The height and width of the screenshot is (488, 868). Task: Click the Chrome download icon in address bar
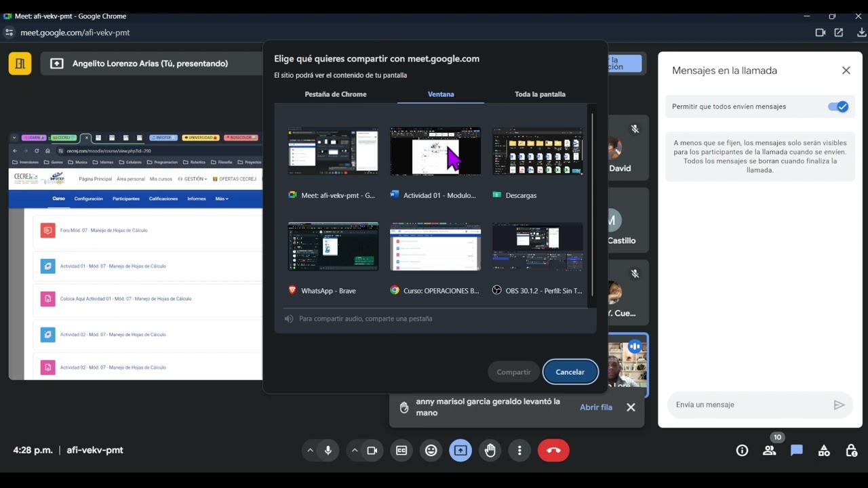862,33
